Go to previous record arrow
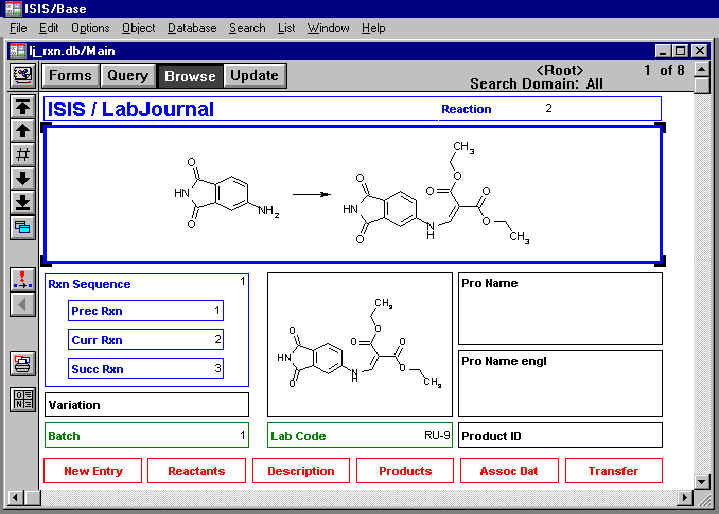719x514 pixels. pos(22,130)
